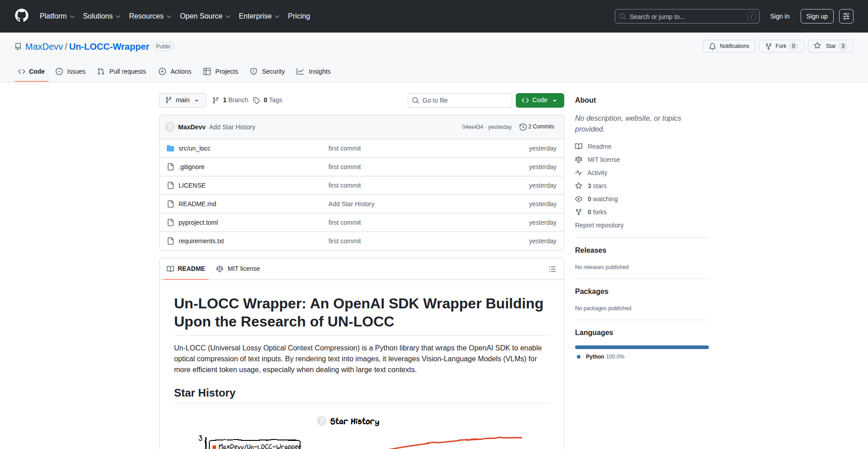Click the Notifications bell button
The width and height of the screenshot is (868, 449).
tap(729, 46)
